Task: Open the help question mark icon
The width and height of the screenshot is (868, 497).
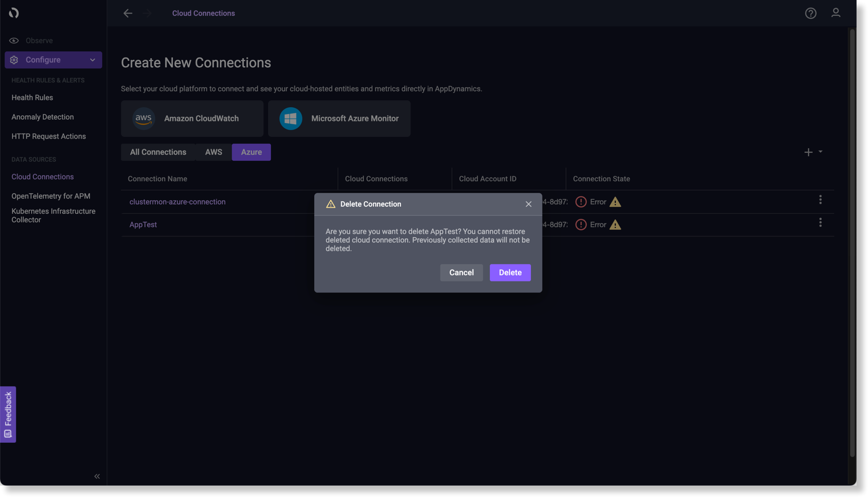Action: pyautogui.click(x=810, y=13)
